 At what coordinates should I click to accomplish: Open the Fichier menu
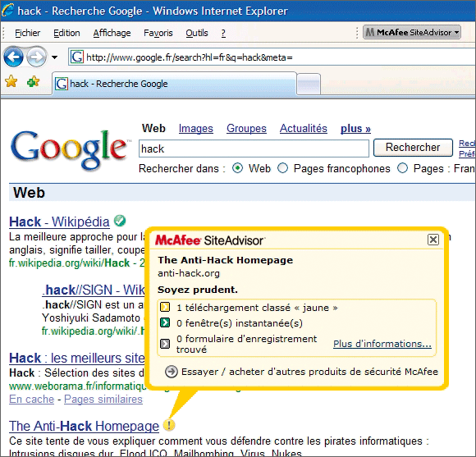[27, 33]
